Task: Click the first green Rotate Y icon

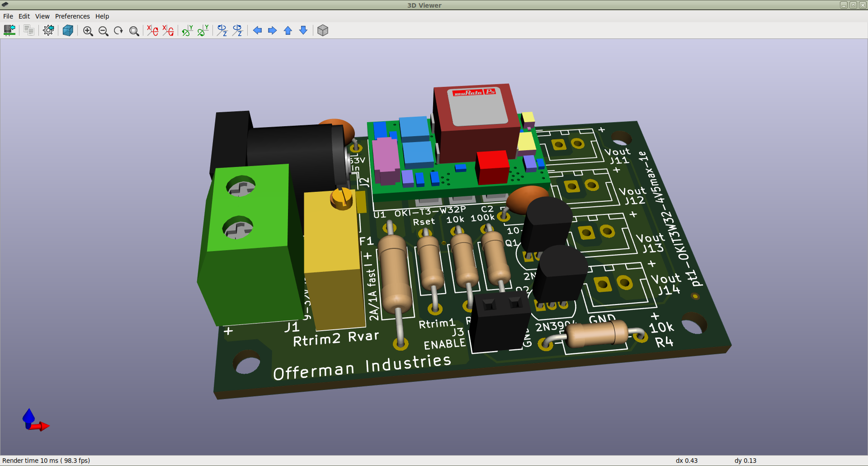Action: [x=187, y=30]
